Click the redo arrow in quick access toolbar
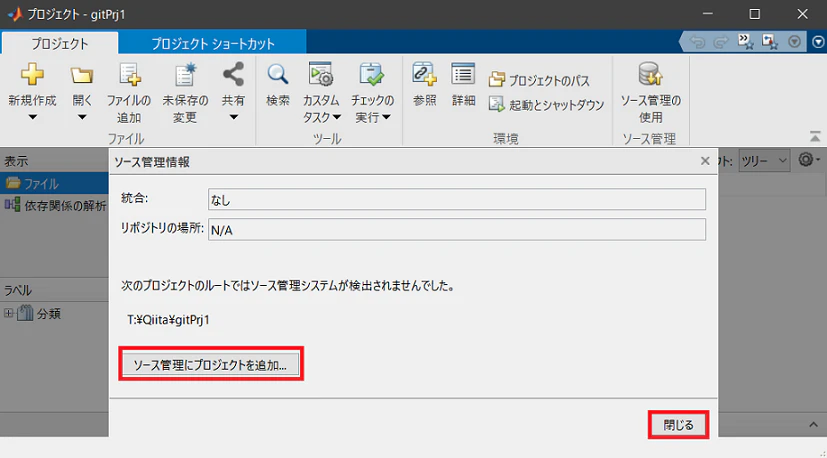This screenshot has width=827, height=458. [x=720, y=42]
